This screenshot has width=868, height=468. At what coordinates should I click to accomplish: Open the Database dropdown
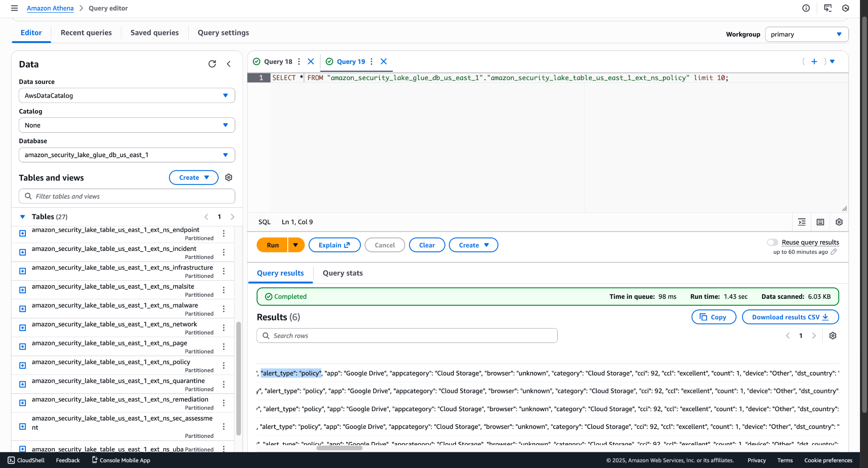[127, 155]
